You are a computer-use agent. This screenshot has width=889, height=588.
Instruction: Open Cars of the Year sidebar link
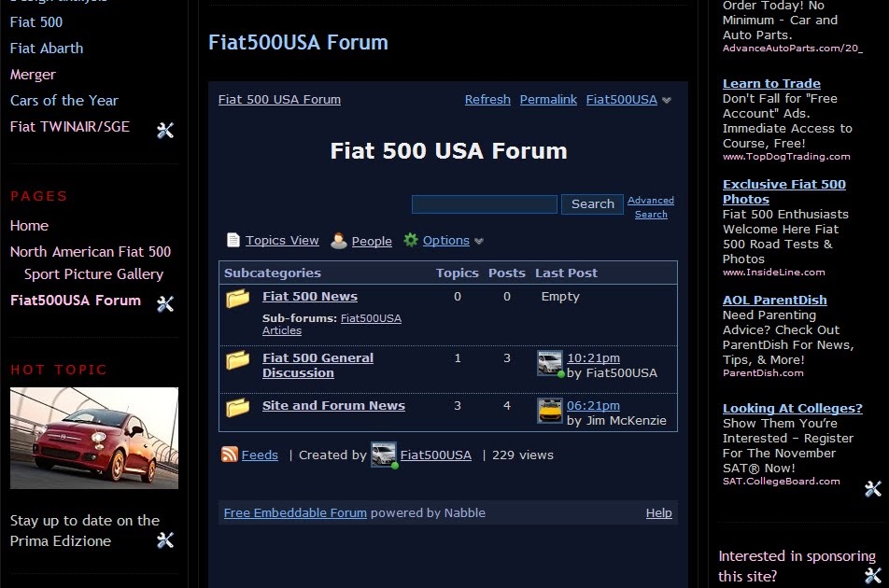[x=64, y=100]
